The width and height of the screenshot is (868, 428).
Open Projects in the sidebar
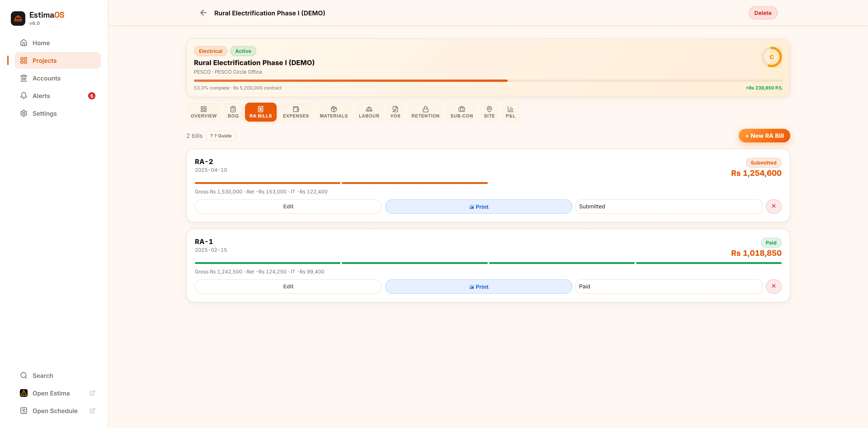click(58, 60)
